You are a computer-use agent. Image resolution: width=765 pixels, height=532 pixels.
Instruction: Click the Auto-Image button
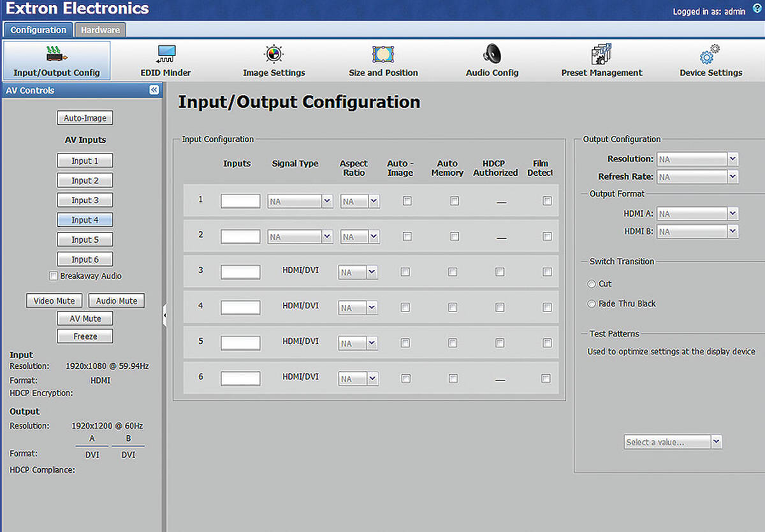pos(85,118)
